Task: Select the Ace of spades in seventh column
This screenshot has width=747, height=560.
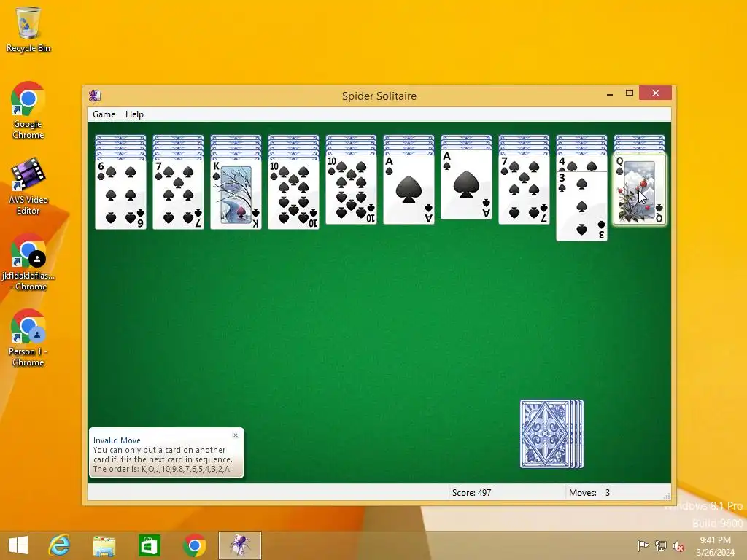Action: [466, 184]
